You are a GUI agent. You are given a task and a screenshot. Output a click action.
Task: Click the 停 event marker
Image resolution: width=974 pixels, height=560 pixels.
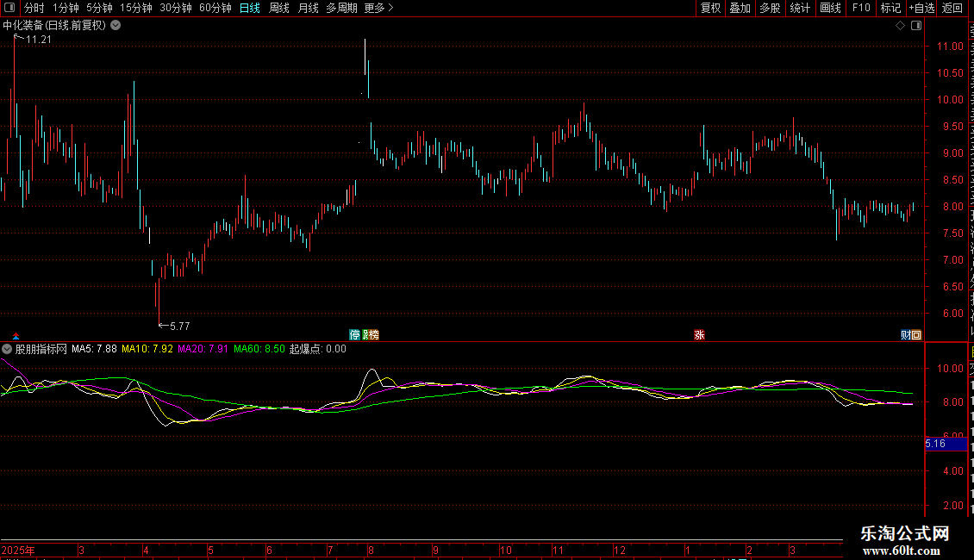[x=354, y=334]
